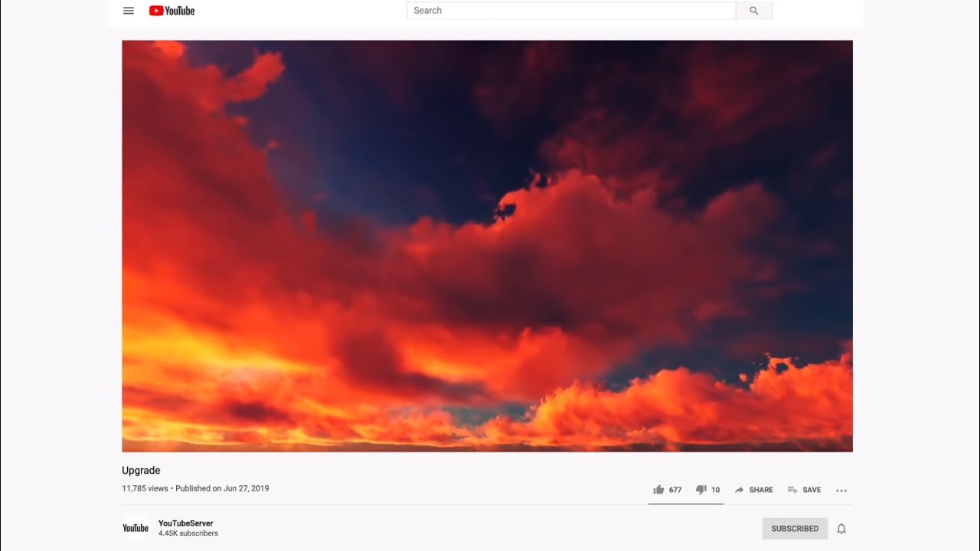Click the share arrow icon

coord(740,490)
